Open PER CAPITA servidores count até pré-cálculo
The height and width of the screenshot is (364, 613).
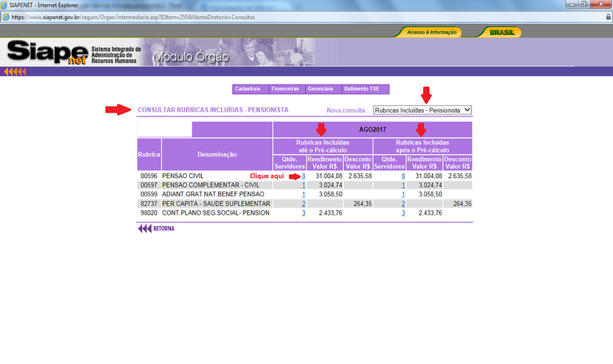pyautogui.click(x=303, y=204)
